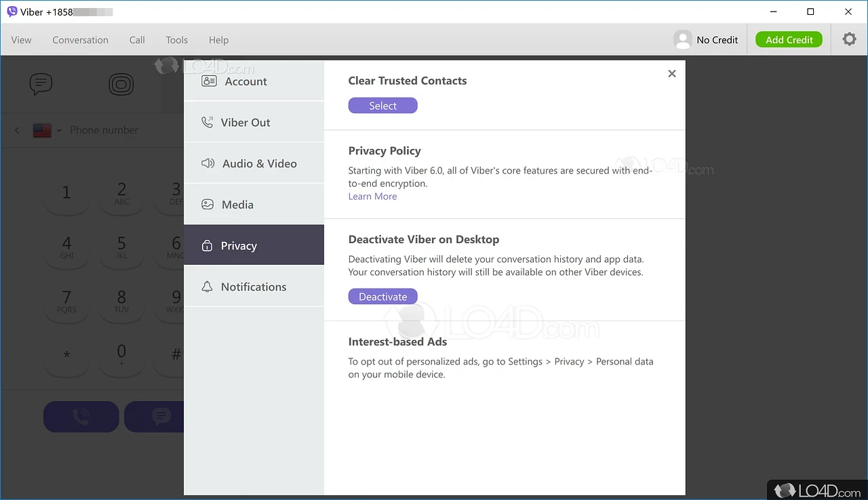
Task: Click the No Credit label
Action: tap(717, 40)
